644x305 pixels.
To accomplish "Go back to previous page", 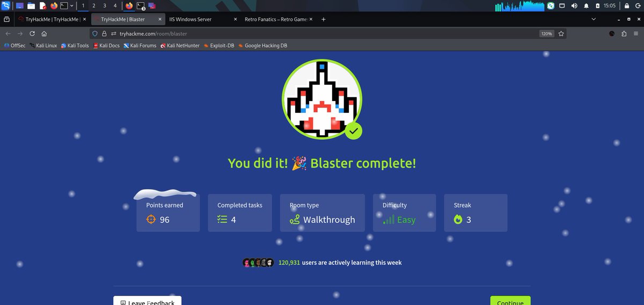I will pos(8,33).
